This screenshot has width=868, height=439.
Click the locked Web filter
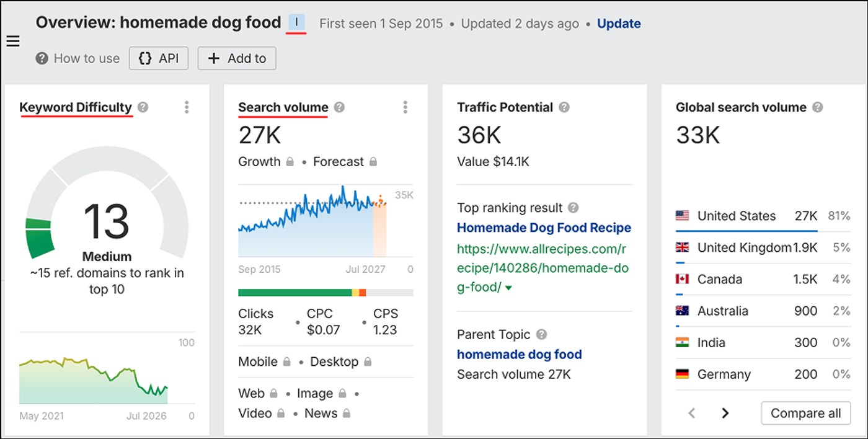tap(257, 393)
